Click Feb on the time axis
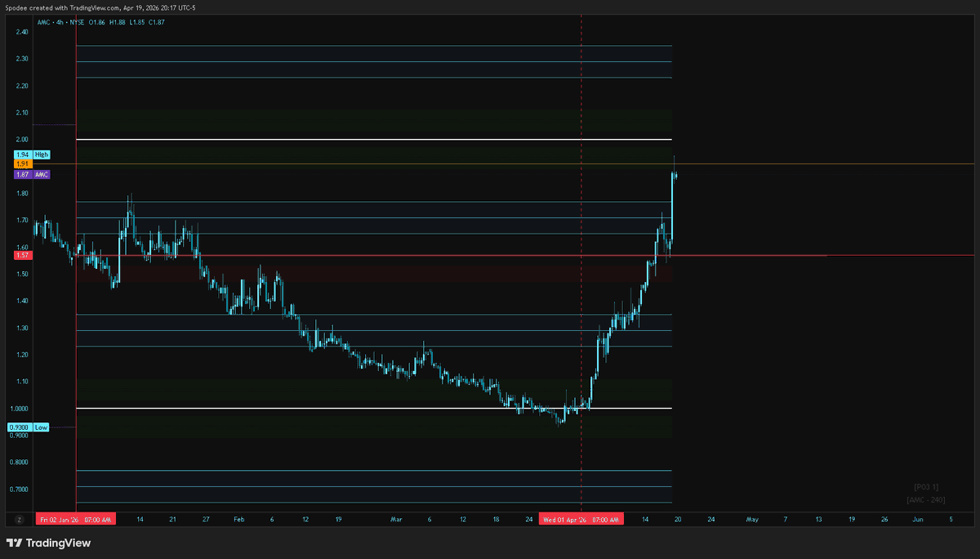This screenshot has height=559, width=980. [x=238, y=519]
